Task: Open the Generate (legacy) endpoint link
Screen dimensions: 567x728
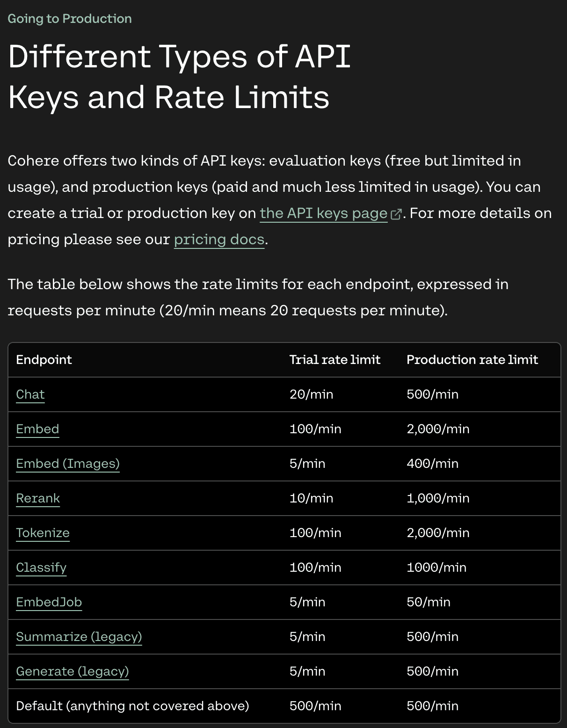Action: [x=73, y=671]
